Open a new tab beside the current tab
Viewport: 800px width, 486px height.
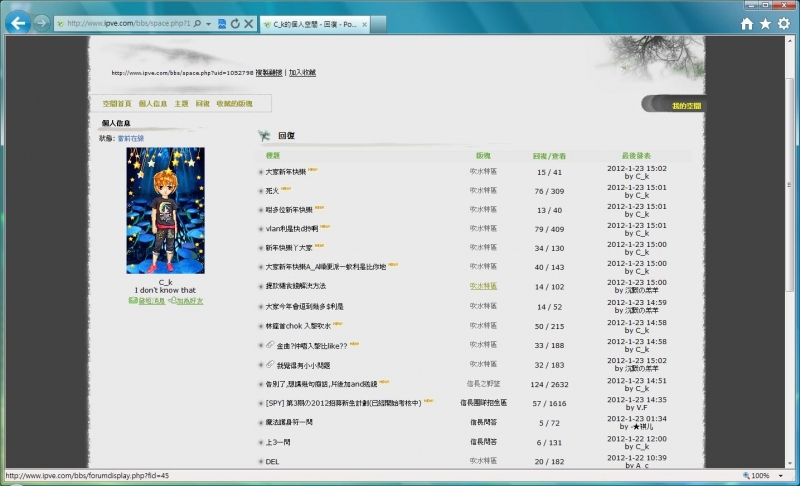point(378,24)
